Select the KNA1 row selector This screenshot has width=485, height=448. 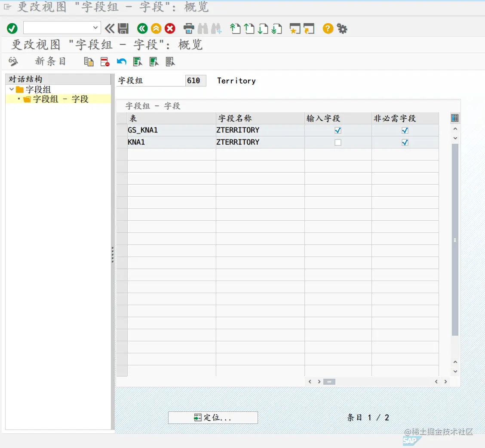122,142
